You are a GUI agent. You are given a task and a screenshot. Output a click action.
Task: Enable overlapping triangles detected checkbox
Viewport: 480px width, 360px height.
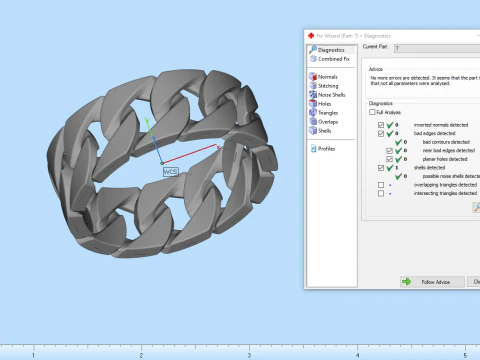click(381, 185)
